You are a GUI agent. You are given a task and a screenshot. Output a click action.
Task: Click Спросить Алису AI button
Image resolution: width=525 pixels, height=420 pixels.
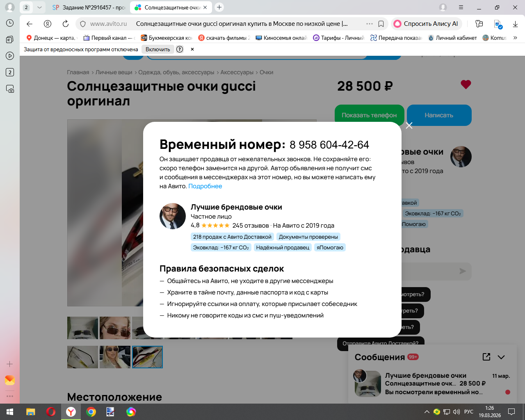(427, 24)
